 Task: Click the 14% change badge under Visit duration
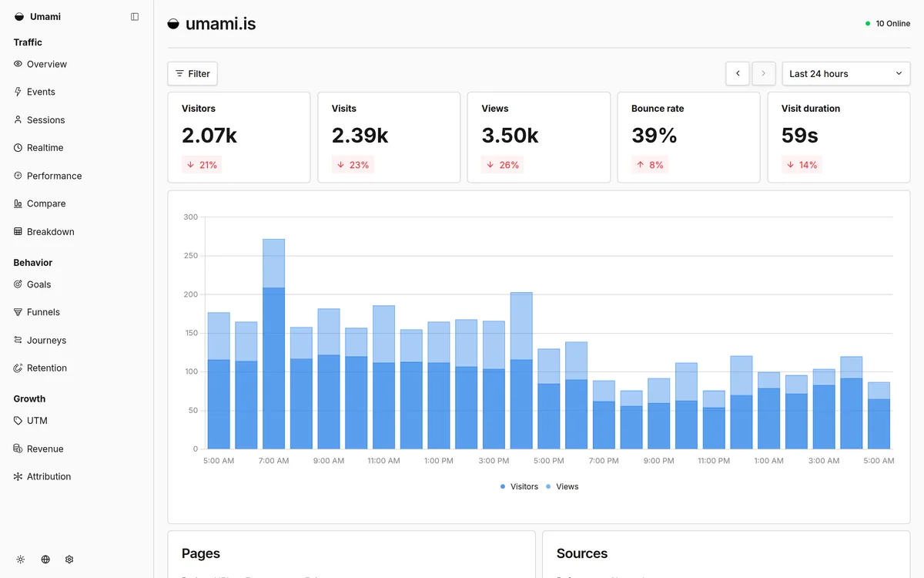pos(802,165)
